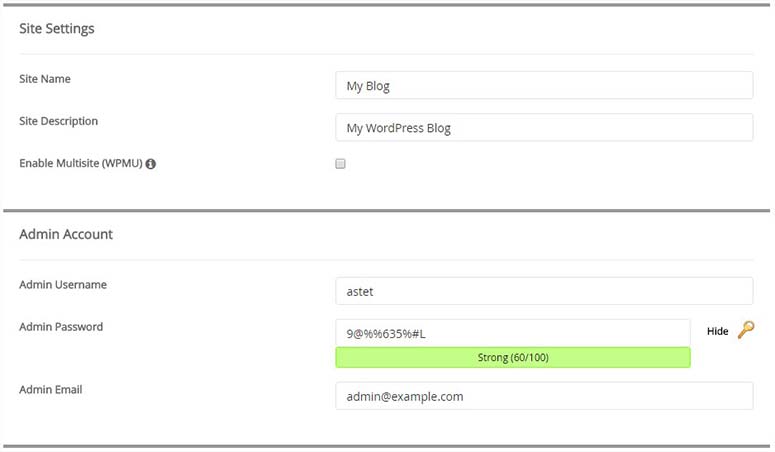Click the Admin Email field
The image size is (775, 452).
pos(543,396)
